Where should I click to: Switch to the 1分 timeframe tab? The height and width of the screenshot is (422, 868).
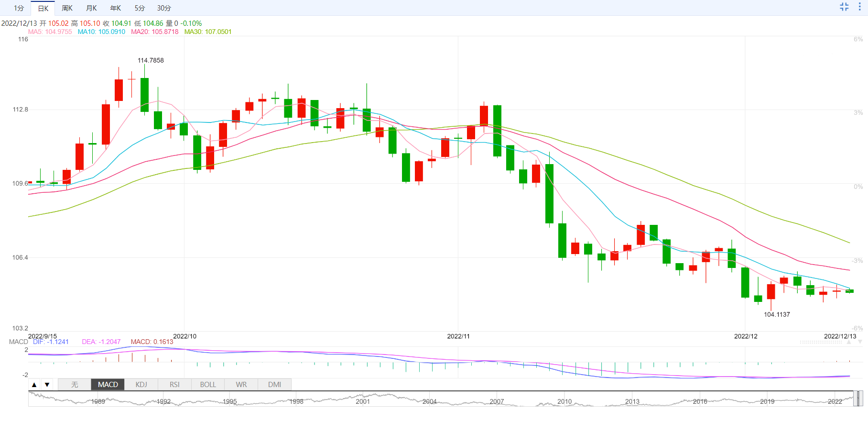coord(19,8)
